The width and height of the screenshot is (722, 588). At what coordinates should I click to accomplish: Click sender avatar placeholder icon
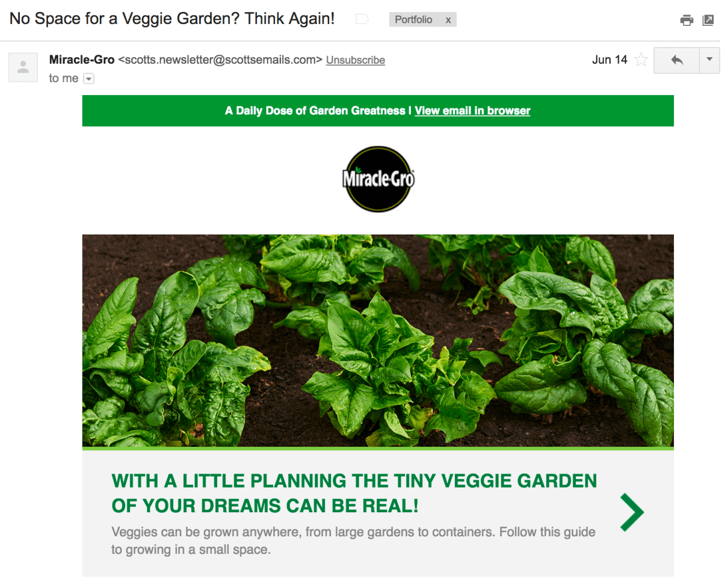(23, 67)
